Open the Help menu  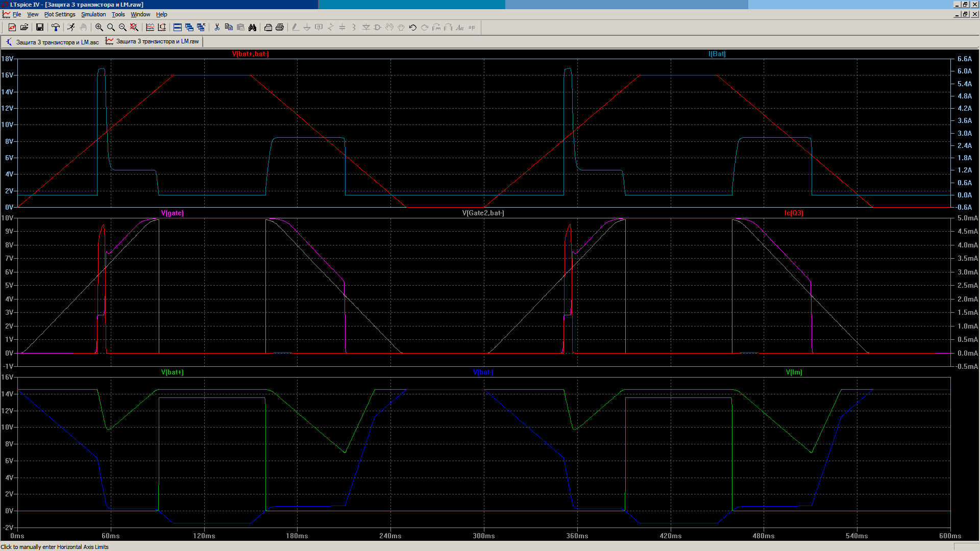tap(162, 14)
